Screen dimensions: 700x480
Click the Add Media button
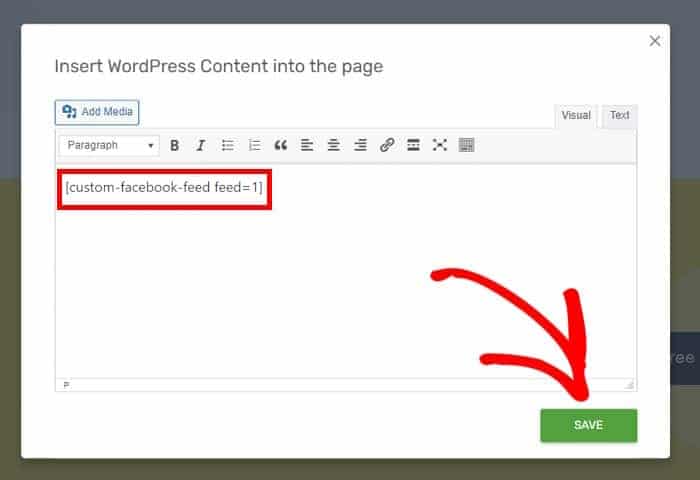pos(97,112)
